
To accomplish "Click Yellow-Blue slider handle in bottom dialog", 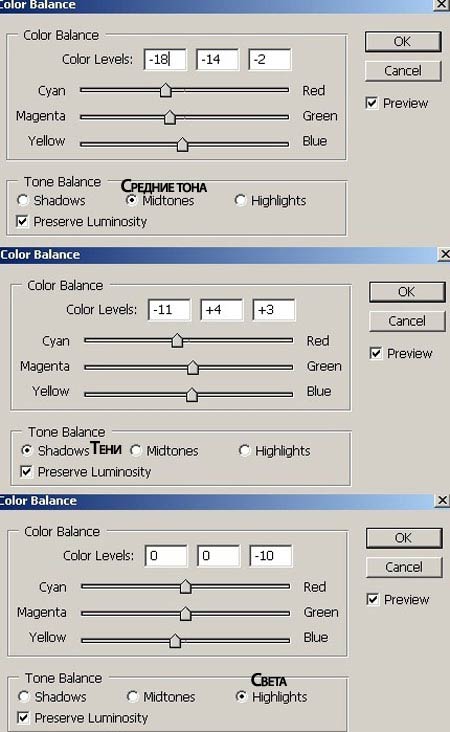I will tap(175, 640).
